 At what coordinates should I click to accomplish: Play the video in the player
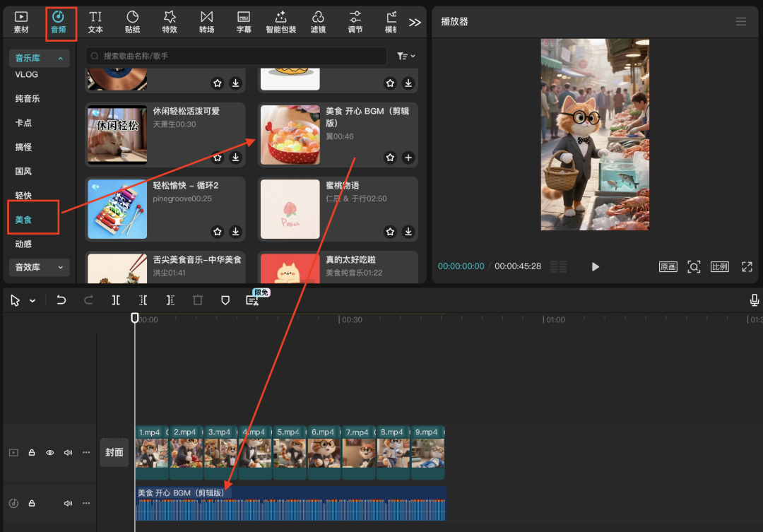(595, 267)
